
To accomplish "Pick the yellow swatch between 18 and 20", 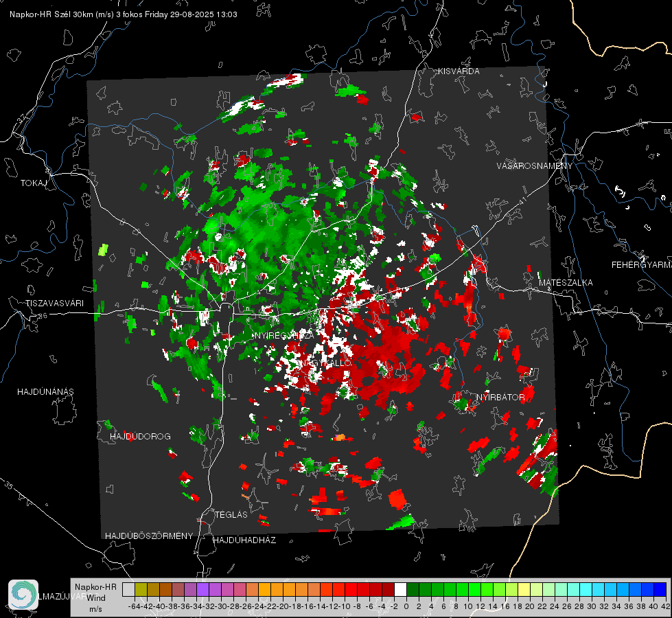I will [524, 589].
